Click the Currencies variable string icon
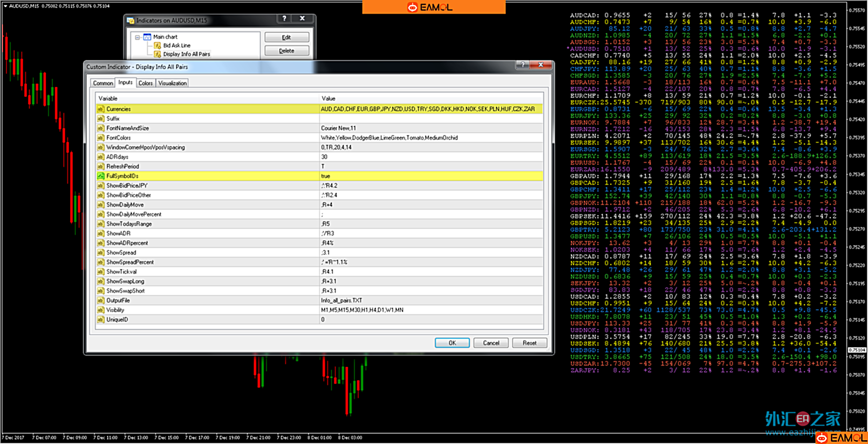 click(100, 109)
